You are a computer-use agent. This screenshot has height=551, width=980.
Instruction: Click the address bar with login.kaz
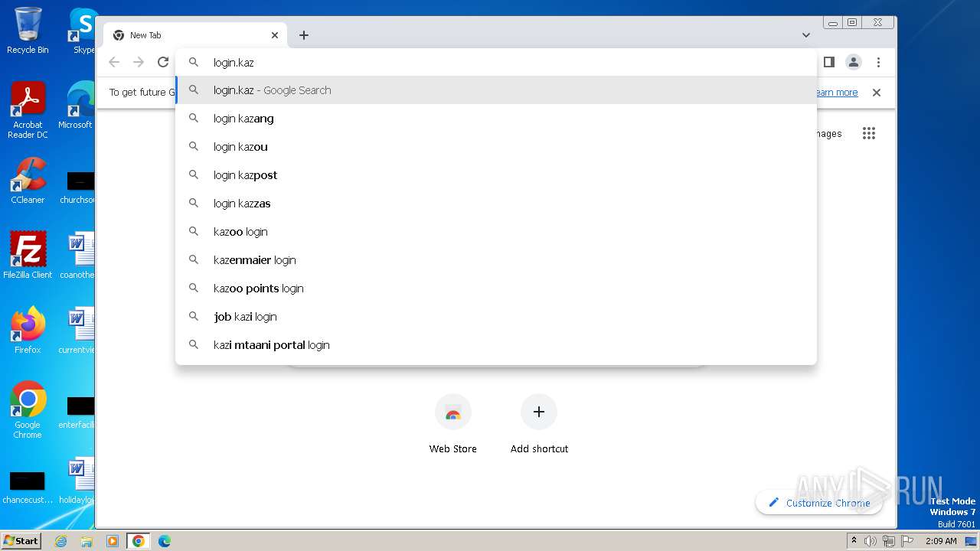(x=496, y=62)
